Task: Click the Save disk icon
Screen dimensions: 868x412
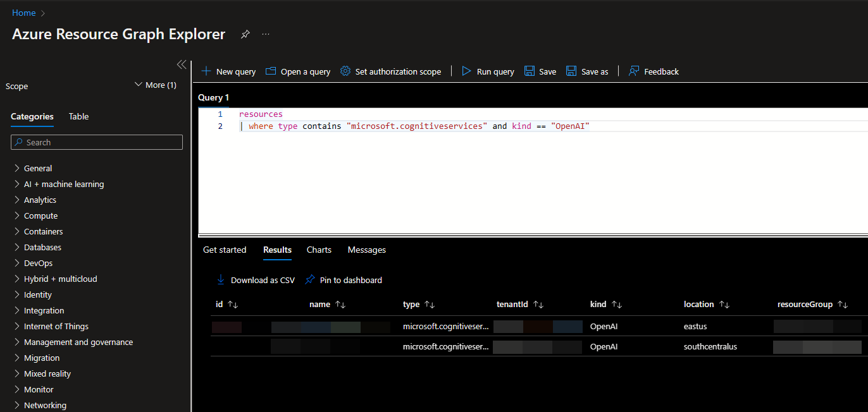Action: [530, 71]
